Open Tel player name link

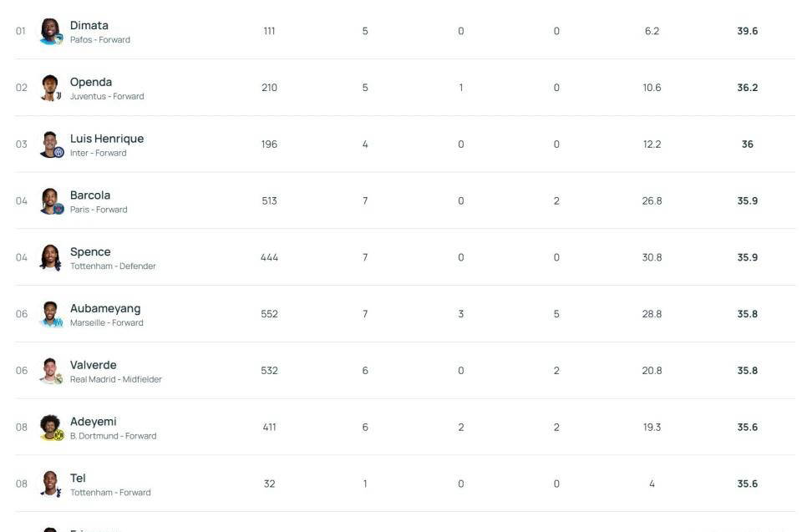click(x=78, y=478)
